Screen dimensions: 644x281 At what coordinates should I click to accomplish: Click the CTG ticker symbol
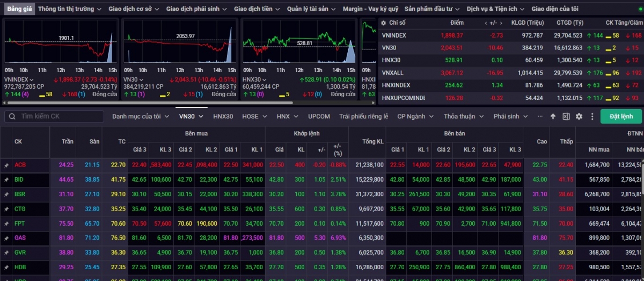point(20,208)
